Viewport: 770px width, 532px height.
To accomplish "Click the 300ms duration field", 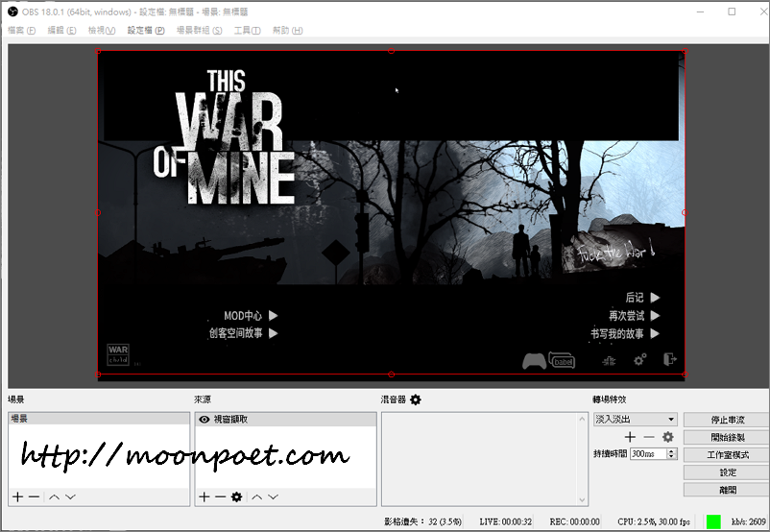I will tap(648, 454).
